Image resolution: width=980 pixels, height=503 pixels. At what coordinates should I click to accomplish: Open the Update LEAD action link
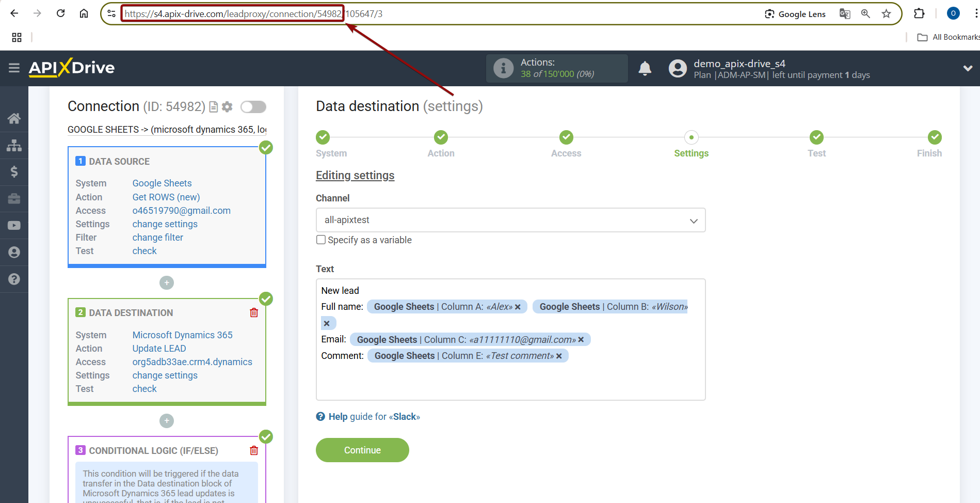pos(159,349)
